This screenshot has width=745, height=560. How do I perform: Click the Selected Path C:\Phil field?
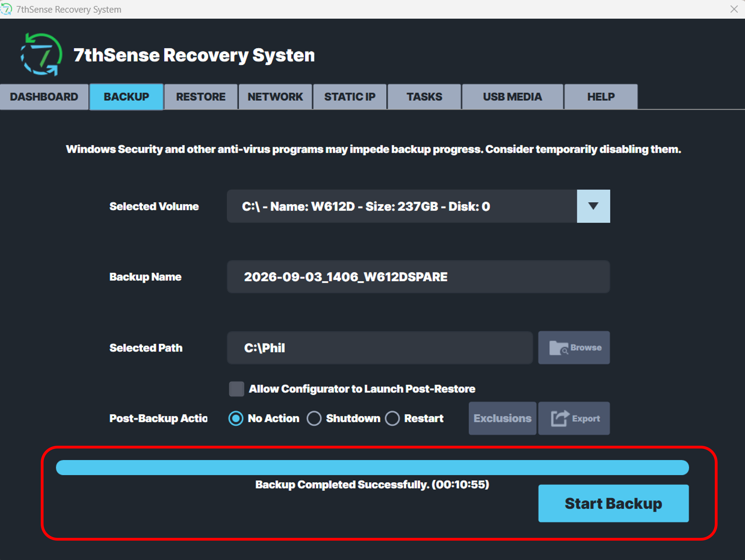coord(380,348)
